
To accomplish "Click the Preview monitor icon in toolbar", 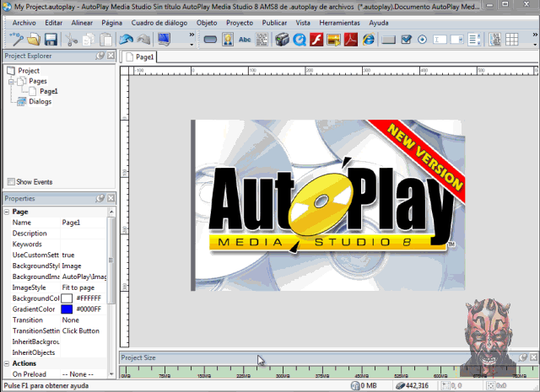I will click(x=164, y=40).
